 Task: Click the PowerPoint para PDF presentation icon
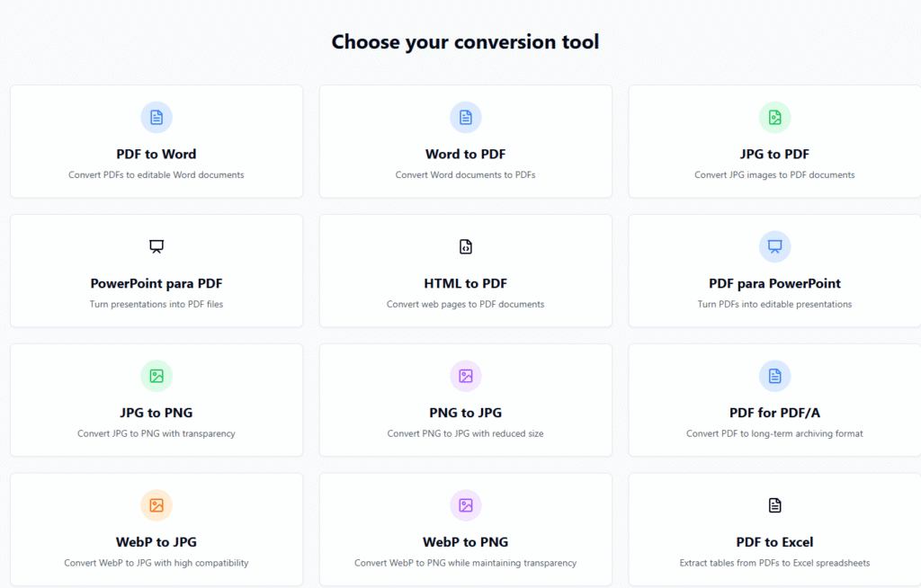point(156,246)
